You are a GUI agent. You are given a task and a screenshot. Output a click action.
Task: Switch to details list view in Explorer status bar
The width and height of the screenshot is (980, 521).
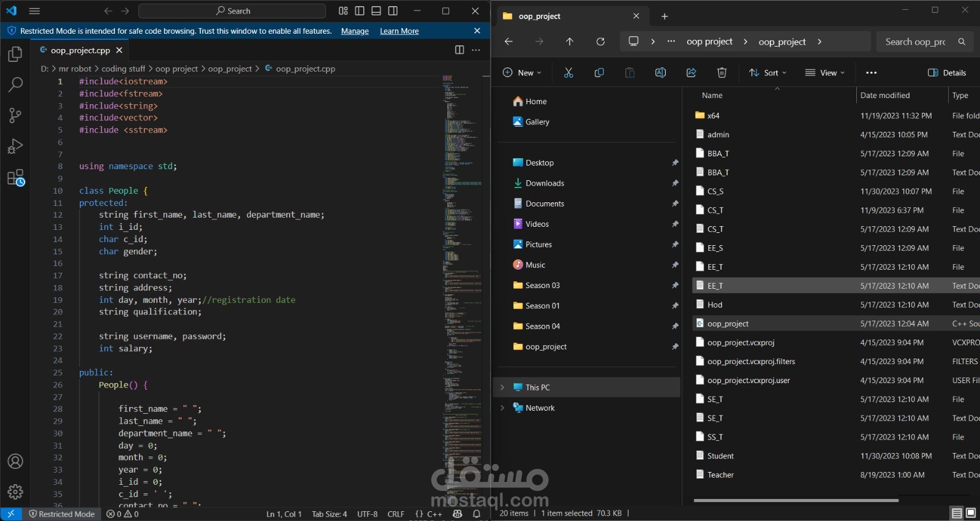tap(956, 513)
